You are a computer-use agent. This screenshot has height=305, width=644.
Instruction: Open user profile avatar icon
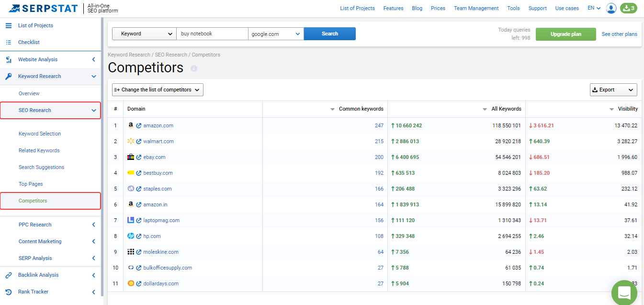point(611,8)
